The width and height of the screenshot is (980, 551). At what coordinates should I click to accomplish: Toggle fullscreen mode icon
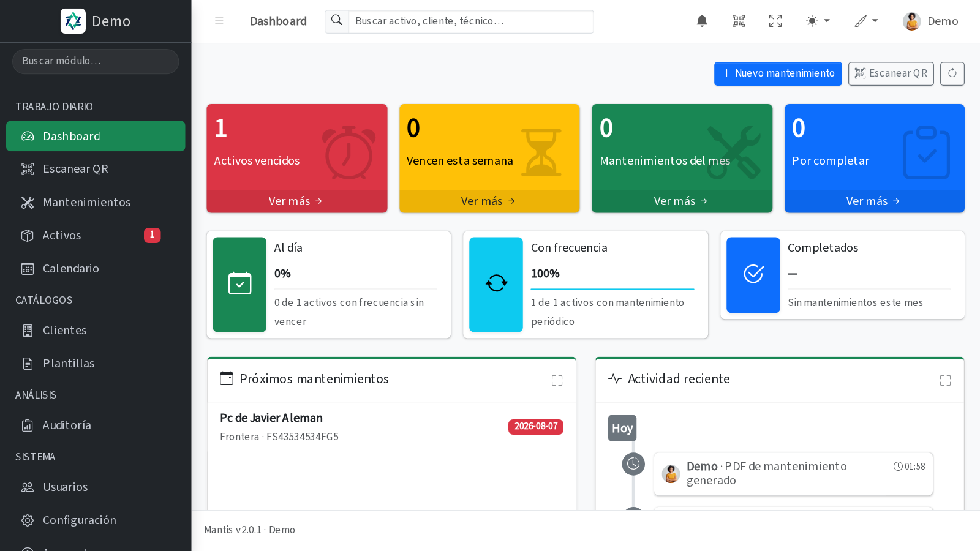pos(775,21)
